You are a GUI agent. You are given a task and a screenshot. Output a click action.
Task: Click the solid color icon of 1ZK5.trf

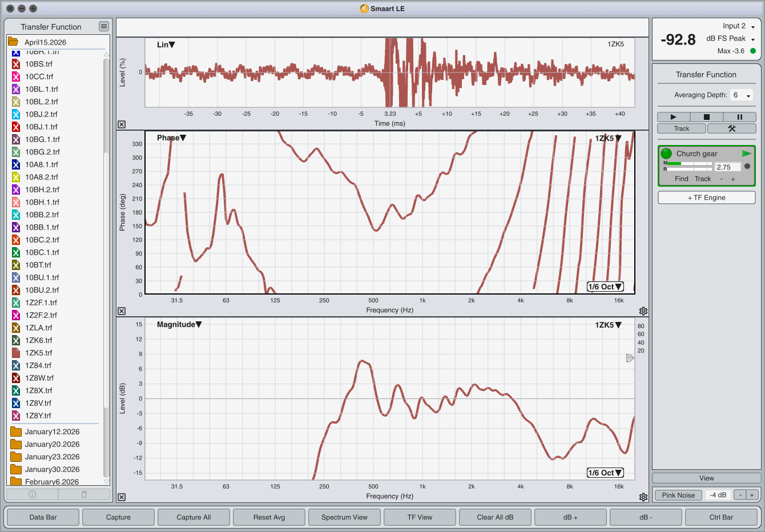(x=16, y=353)
